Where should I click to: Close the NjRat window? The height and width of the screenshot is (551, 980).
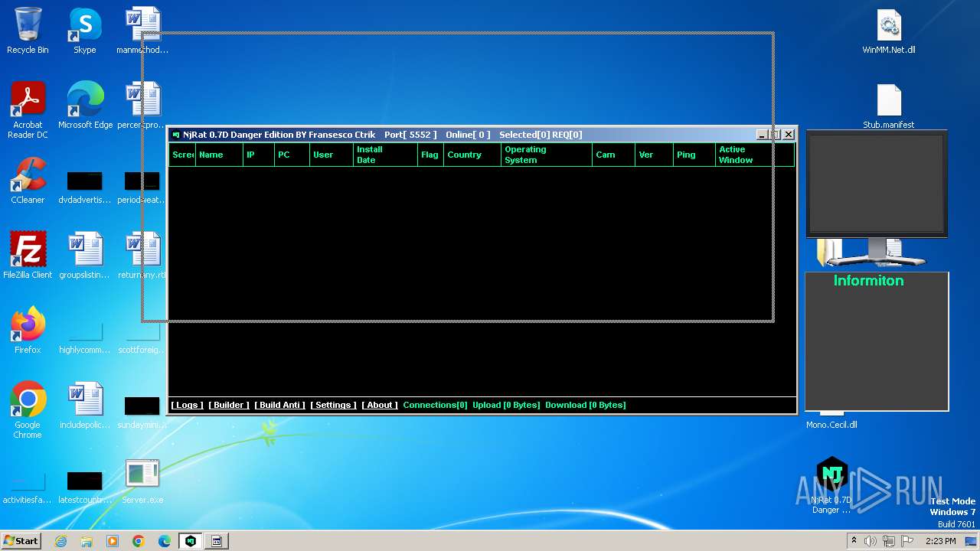click(x=789, y=135)
